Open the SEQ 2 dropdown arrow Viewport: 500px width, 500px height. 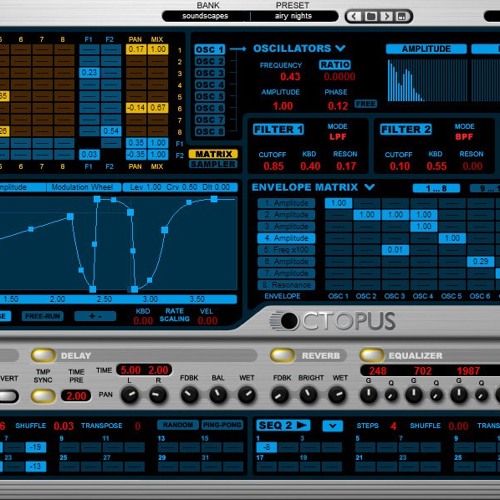(x=332, y=426)
